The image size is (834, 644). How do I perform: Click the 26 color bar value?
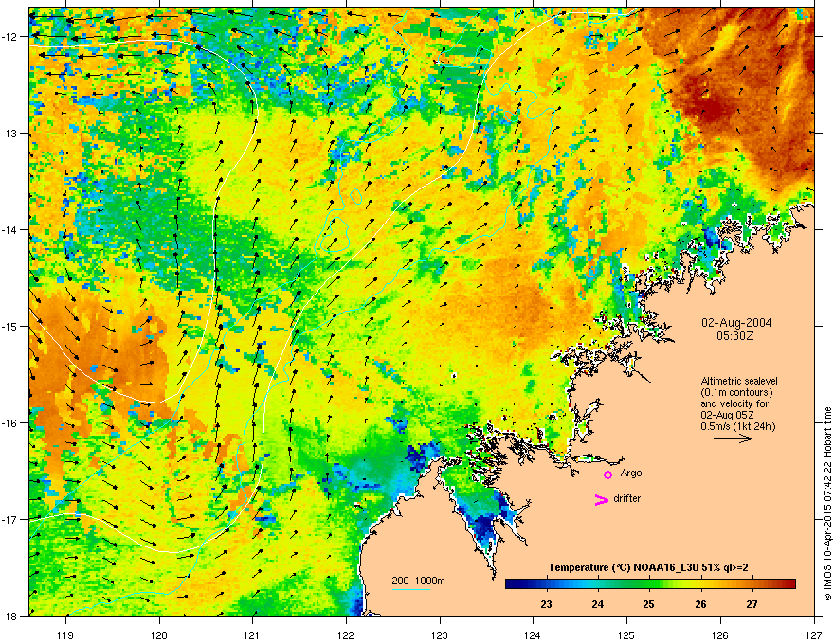pyautogui.click(x=700, y=604)
